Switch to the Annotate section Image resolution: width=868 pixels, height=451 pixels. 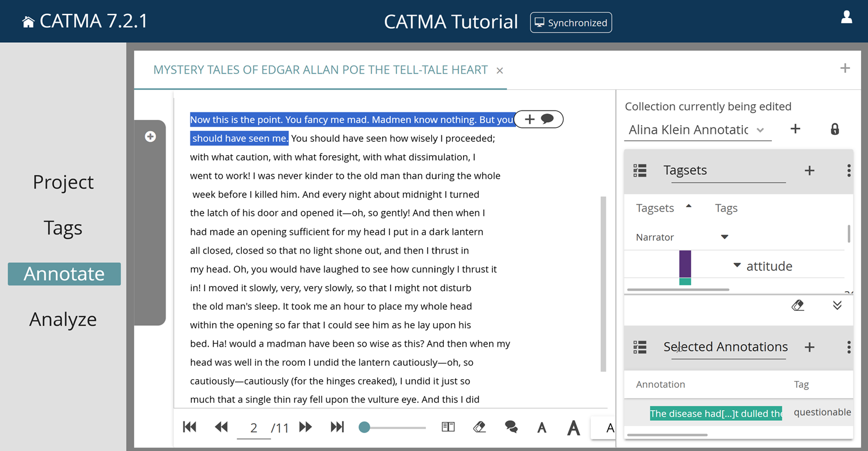pyautogui.click(x=64, y=274)
